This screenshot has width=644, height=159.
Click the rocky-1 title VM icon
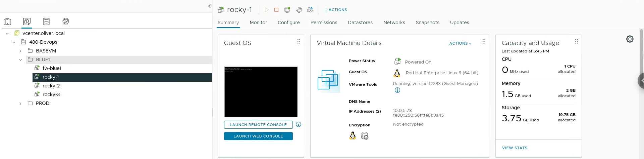(221, 10)
